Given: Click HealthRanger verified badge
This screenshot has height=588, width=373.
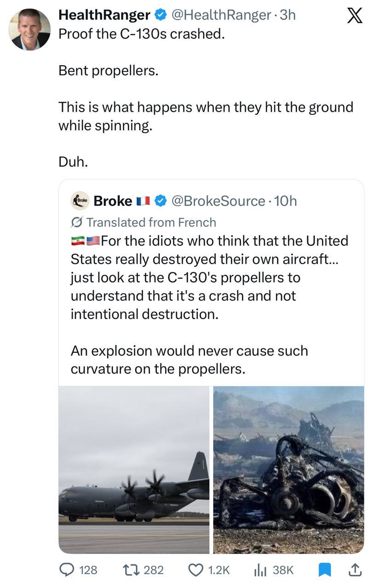Looking at the screenshot, I should click(160, 15).
